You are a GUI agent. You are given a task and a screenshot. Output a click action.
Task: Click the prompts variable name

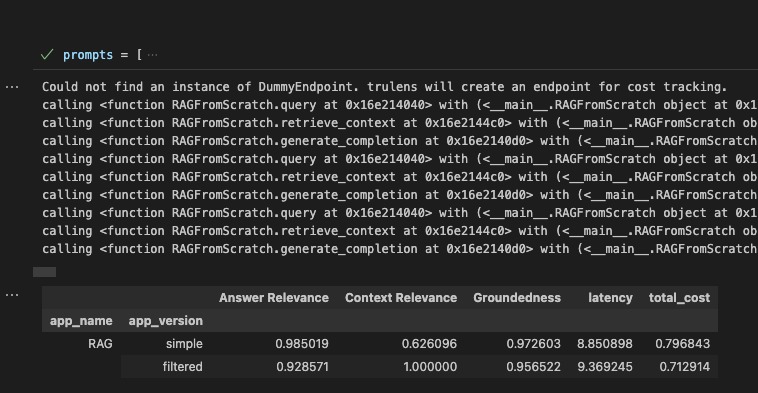[88, 55]
